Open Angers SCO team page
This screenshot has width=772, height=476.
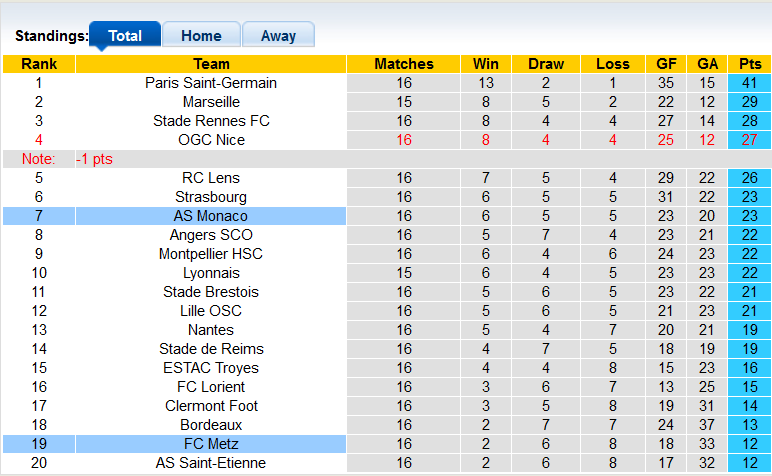[x=211, y=235]
